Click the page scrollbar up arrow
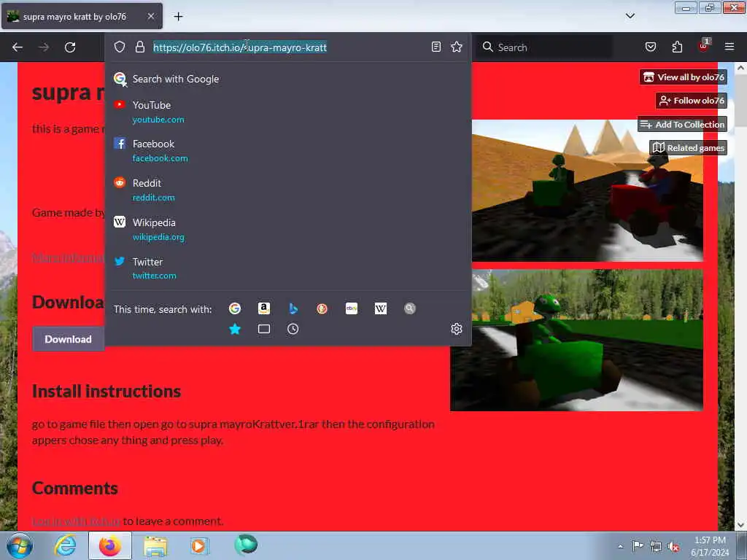Viewport: 747px width, 560px height. pos(740,68)
